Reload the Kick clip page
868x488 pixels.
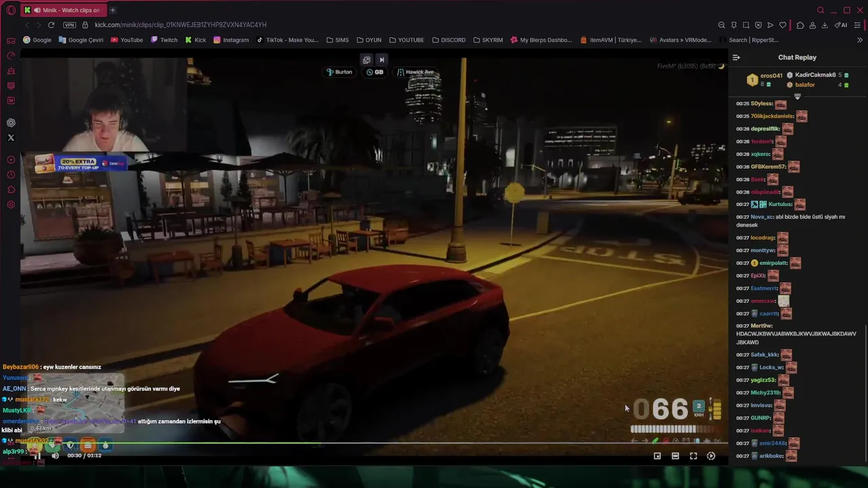[x=51, y=25]
